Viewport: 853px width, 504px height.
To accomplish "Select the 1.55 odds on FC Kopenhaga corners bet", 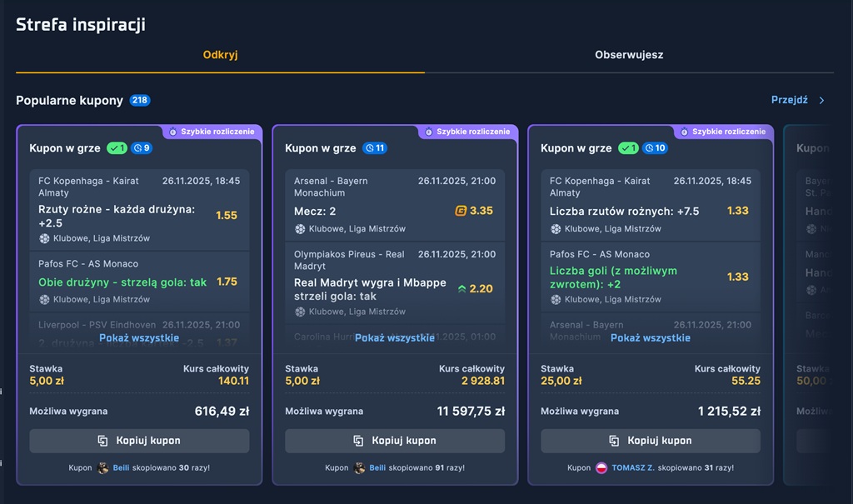I will 227,215.
